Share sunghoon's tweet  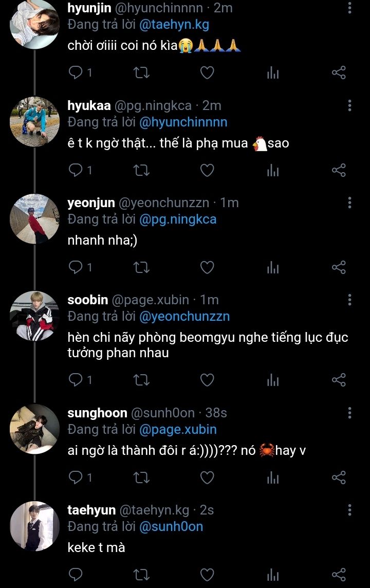tap(339, 478)
